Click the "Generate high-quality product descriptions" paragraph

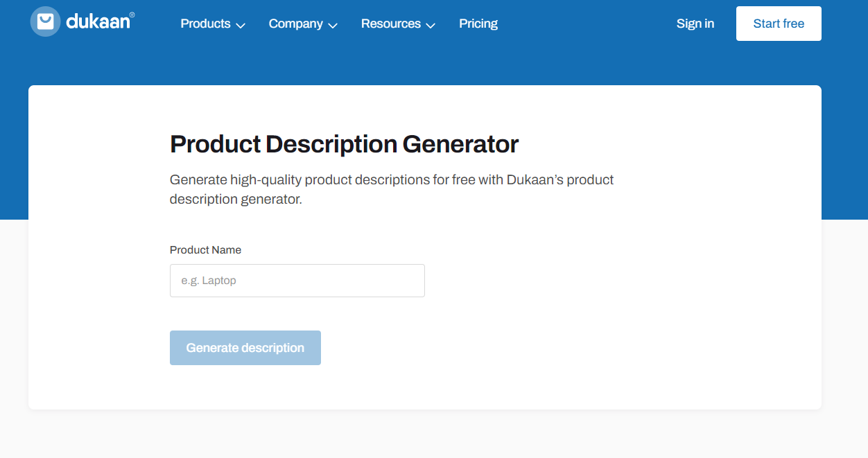click(x=392, y=189)
